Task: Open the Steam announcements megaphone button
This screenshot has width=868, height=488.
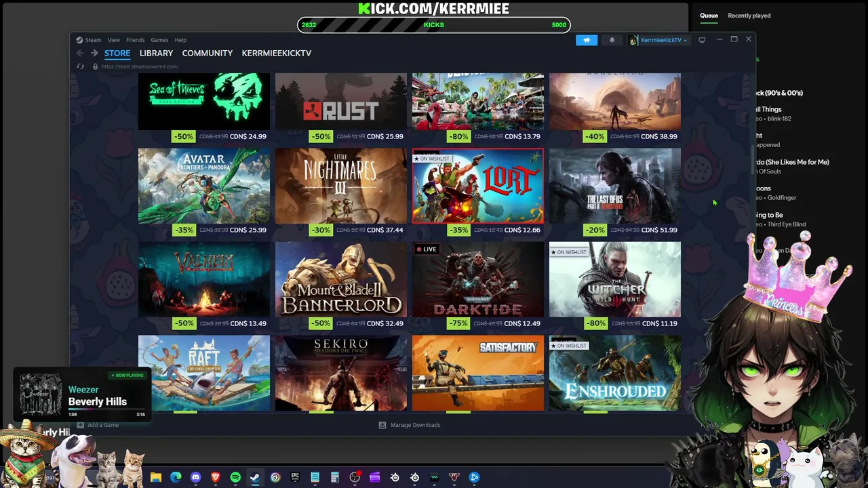Action: click(587, 40)
